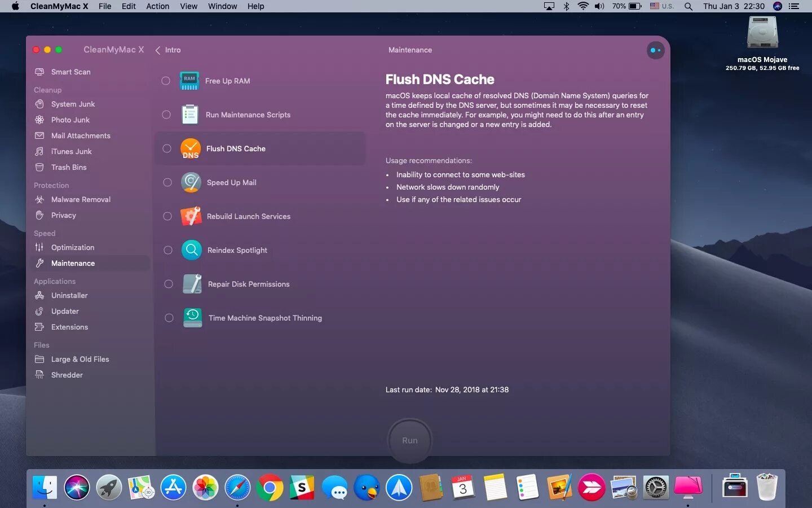Go to Mail Attachments section
The image size is (812, 508).
point(81,135)
